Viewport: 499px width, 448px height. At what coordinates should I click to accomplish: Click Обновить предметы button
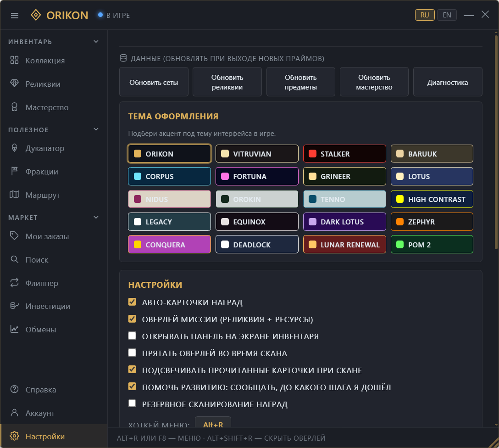tap(301, 82)
